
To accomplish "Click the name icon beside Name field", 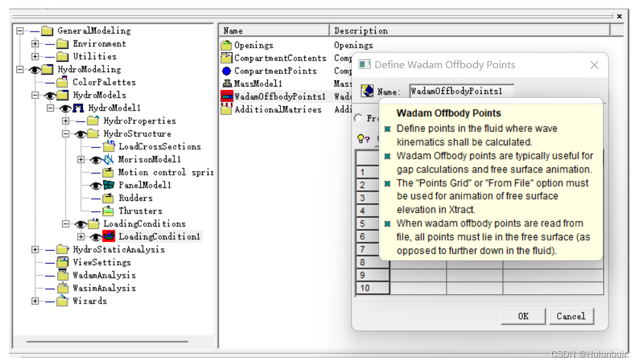I will click(x=367, y=91).
